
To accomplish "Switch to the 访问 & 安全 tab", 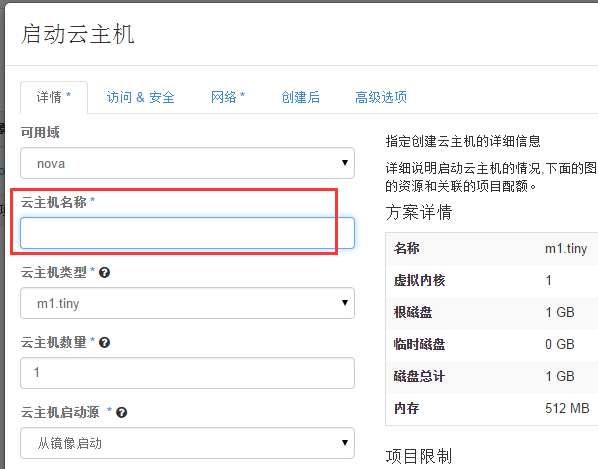I will pyautogui.click(x=140, y=97).
